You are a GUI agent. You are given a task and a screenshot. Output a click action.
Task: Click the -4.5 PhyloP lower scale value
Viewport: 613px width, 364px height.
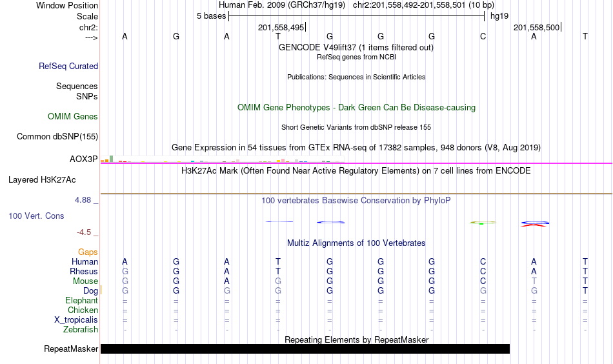[x=84, y=232]
